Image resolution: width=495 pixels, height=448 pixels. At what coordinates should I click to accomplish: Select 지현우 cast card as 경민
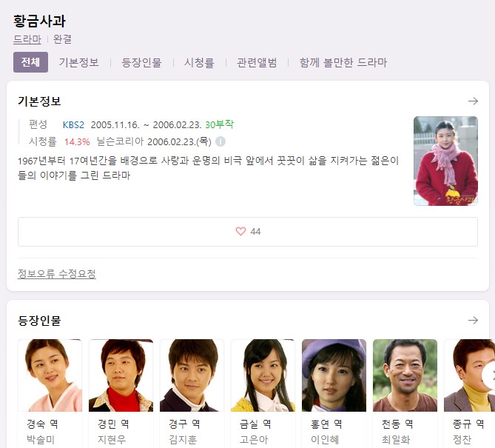pyautogui.click(x=121, y=393)
